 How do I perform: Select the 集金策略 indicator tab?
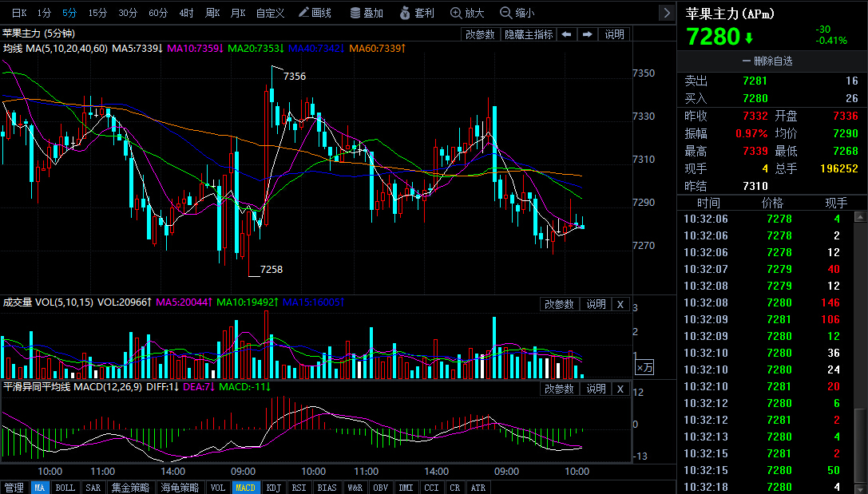131,488
